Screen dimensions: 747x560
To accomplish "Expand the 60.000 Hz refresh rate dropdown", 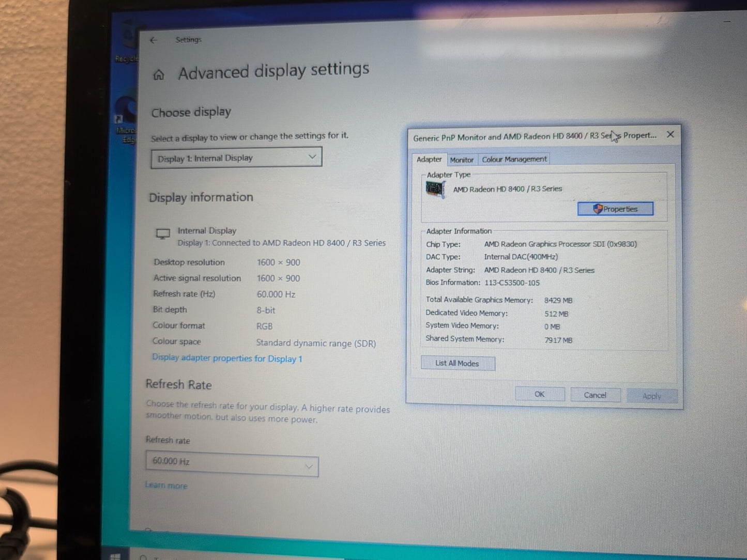I will (x=232, y=464).
